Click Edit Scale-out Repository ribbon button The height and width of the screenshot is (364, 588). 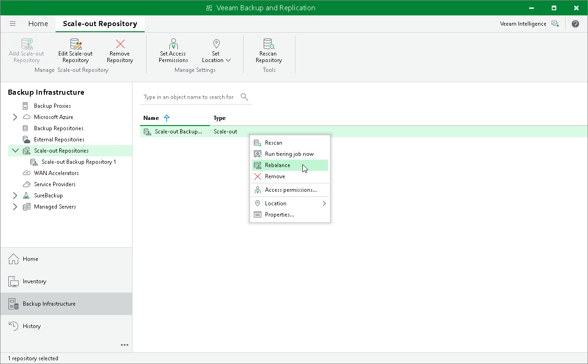pos(76,50)
